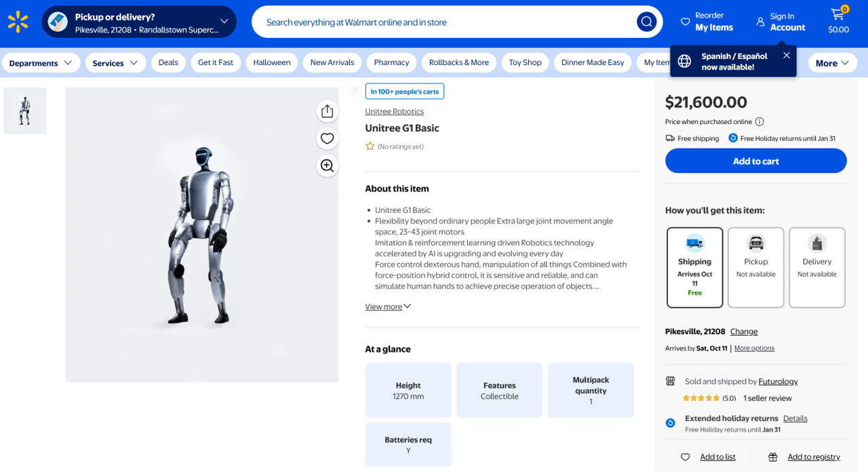
Task: Open Dinner Made Easy
Action: (x=593, y=62)
